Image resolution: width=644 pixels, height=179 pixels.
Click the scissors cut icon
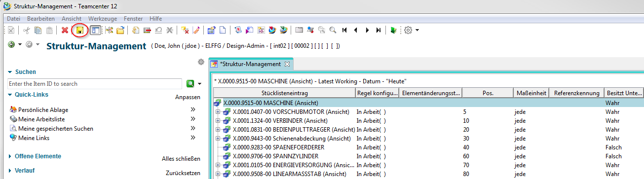coord(27,31)
